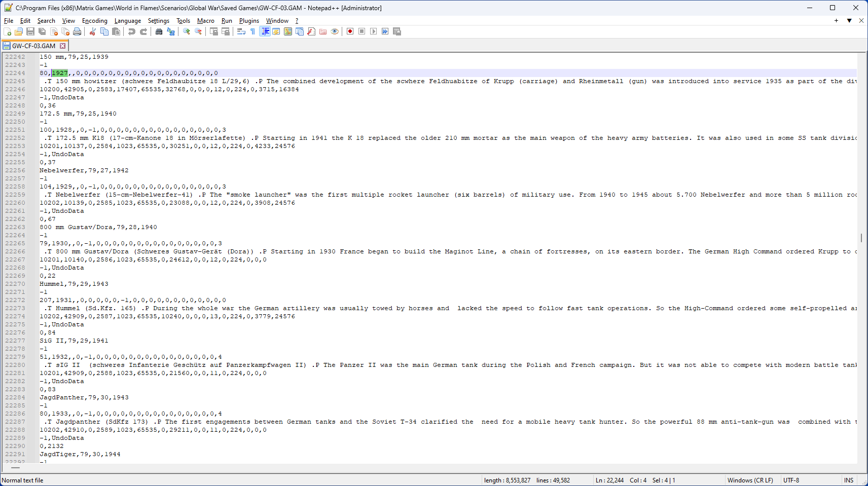Screen dimensions: 868x486
Task: Zoom in using the magnifier toolbar icon
Action: point(186,31)
